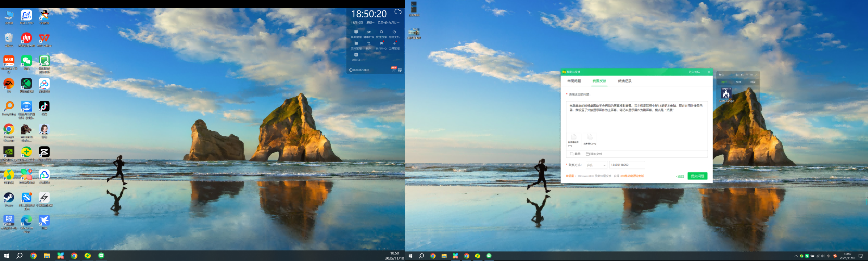Click the 截图 screenshot icon in feedback form
The width and height of the screenshot is (868, 261).
click(572, 154)
